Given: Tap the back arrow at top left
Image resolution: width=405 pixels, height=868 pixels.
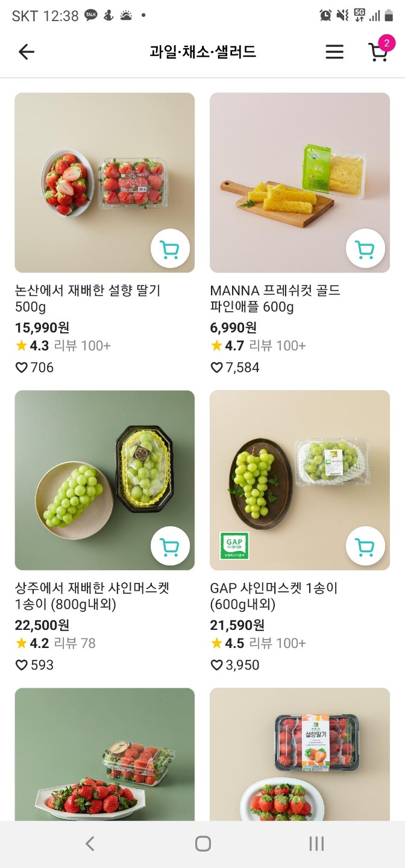Looking at the screenshot, I should click(x=25, y=52).
